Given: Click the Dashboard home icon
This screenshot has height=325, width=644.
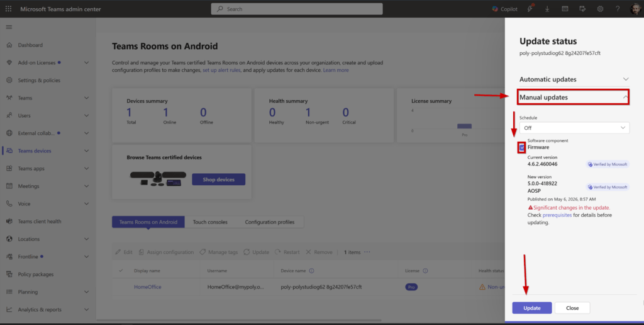Looking at the screenshot, I should coord(9,45).
